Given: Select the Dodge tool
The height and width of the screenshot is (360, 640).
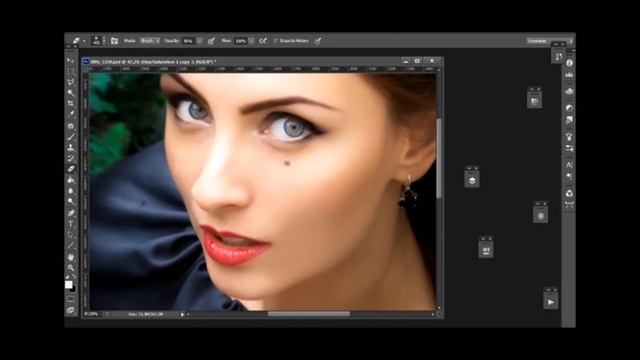Looking at the screenshot, I should tap(71, 202).
